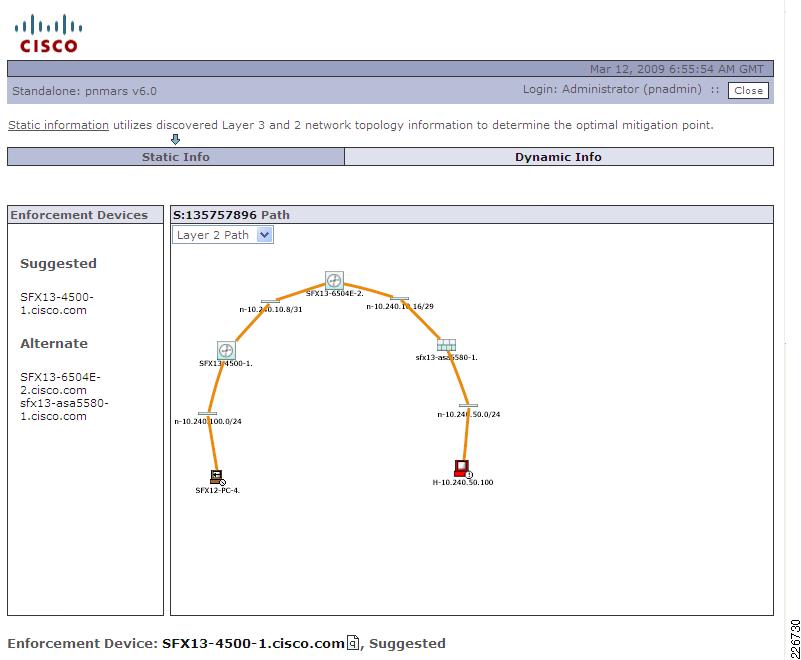The width and height of the screenshot is (801, 660).
Task: Click the SFX13-6504E-2. node label
Action: coord(335,294)
